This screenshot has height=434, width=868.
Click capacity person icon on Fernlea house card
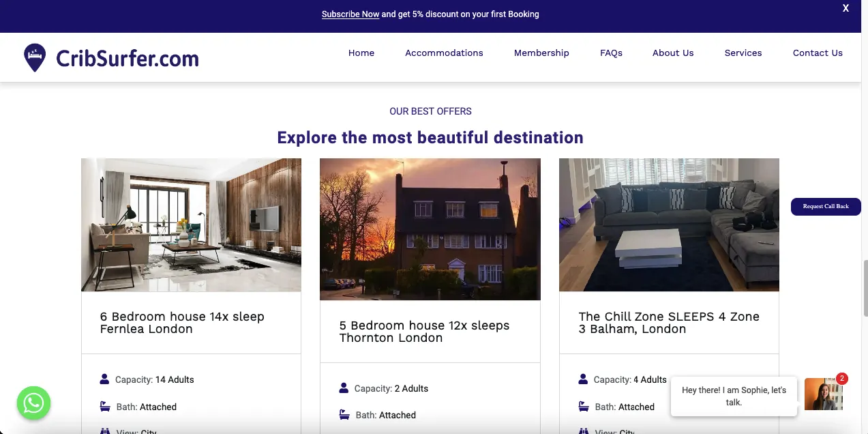[104, 379]
